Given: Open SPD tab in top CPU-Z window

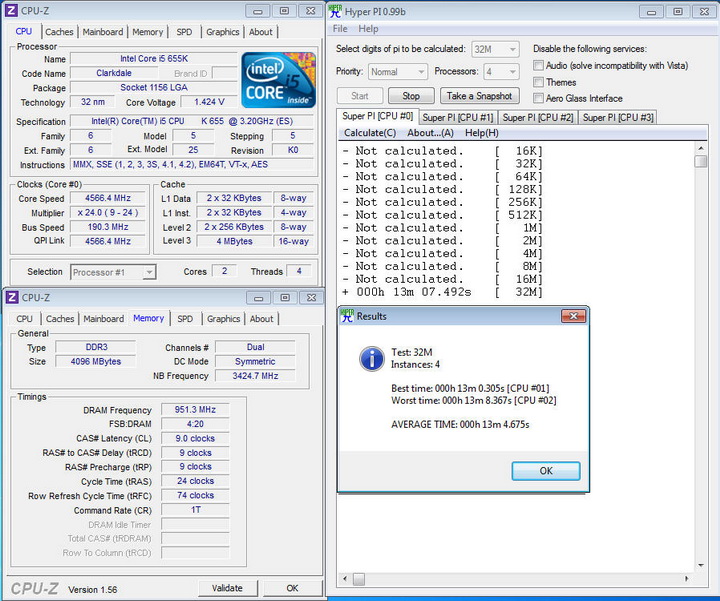Looking at the screenshot, I should click(184, 32).
